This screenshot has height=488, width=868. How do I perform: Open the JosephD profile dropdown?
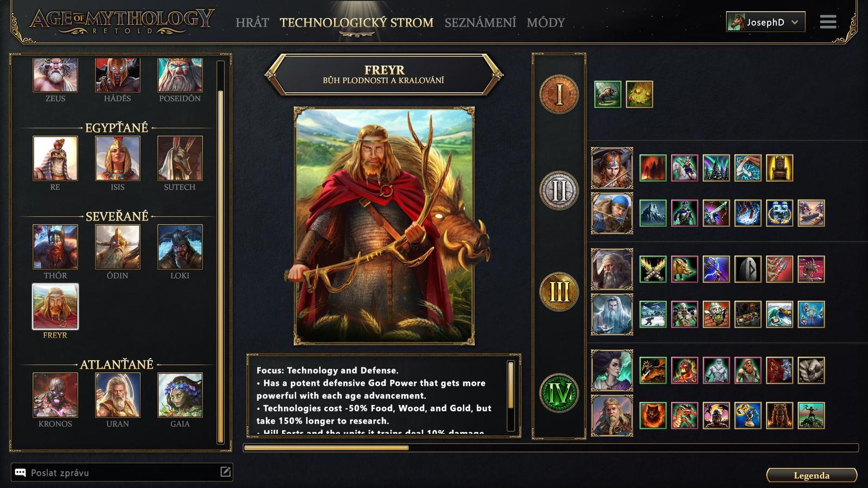(x=765, y=22)
